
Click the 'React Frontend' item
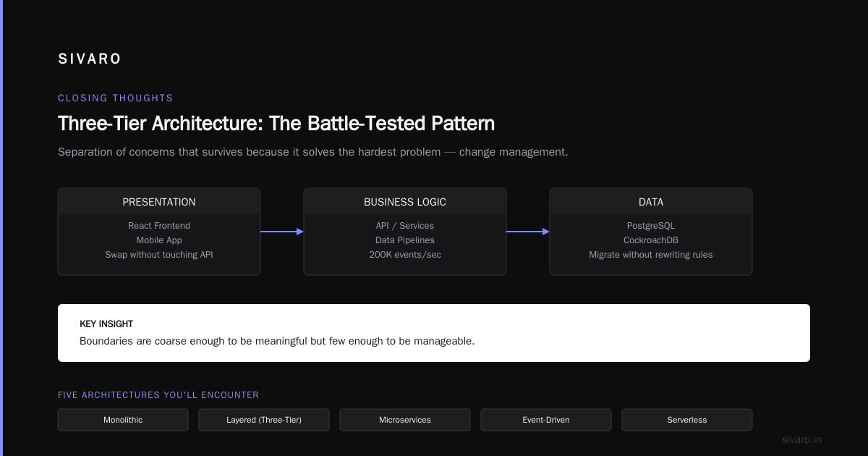pyautogui.click(x=159, y=226)
